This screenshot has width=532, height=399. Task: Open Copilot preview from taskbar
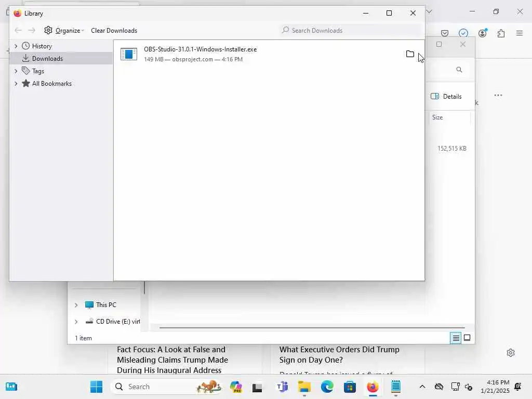tap(236, 387)
